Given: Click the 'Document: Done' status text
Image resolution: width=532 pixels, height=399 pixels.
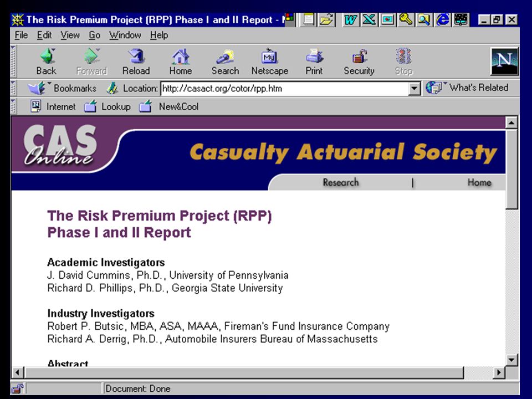Looking at the screenshot, I should tap(138, 388).
